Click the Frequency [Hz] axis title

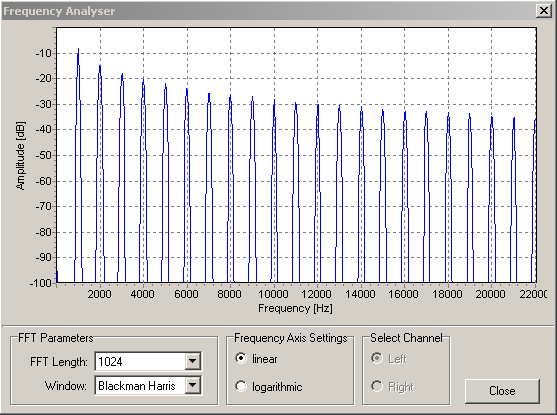click(295, 308)
